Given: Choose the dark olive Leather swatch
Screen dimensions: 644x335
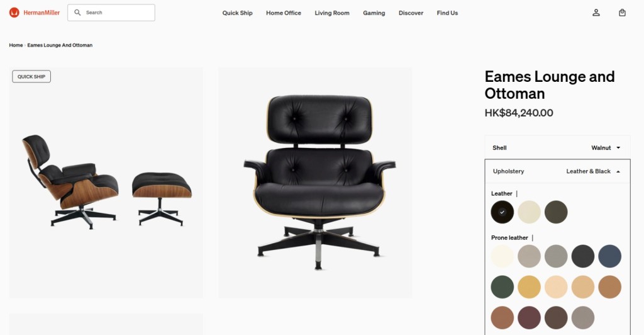Looking at the screenshot, I should 556,212.
